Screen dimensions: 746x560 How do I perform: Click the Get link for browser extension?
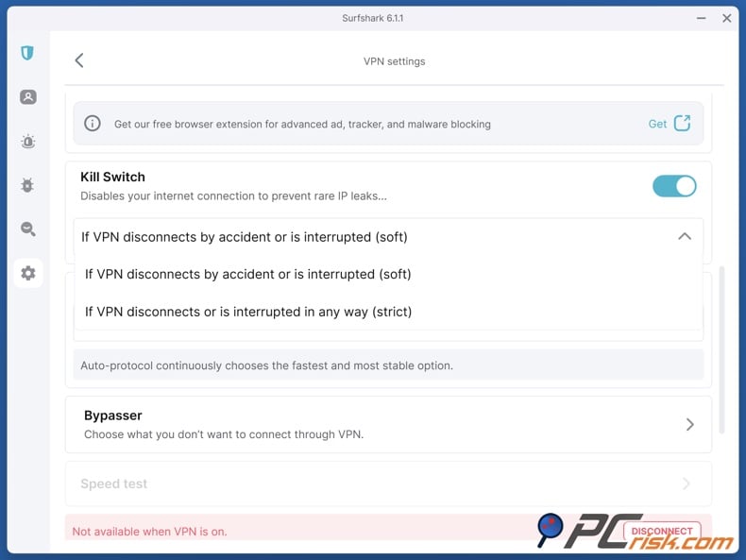657,124
